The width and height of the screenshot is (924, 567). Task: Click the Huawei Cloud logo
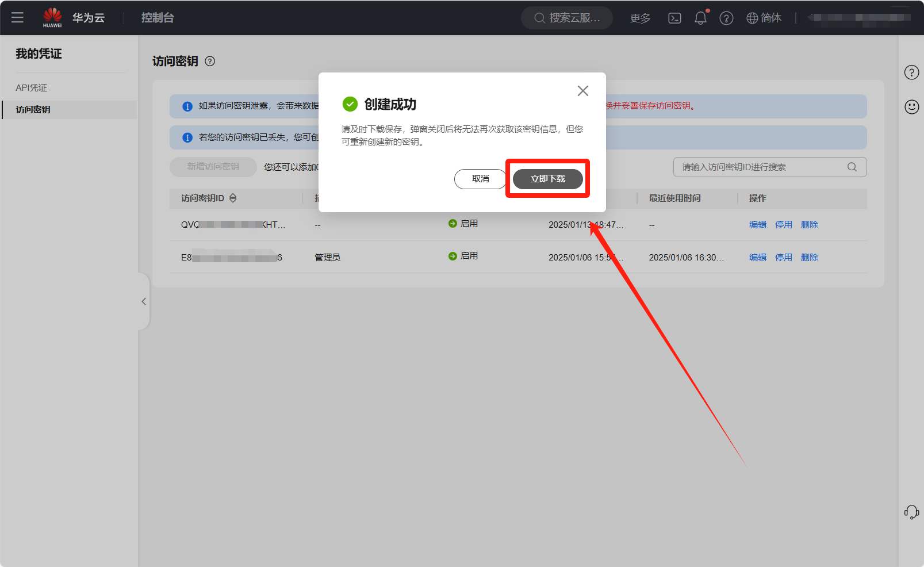(x=52, y=17)
